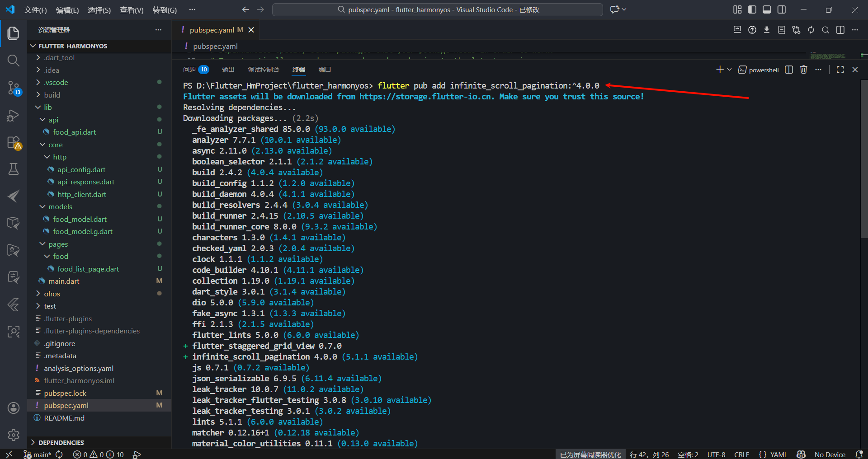Switch to the 问题 problems tab
Screen dimensions: 868x459
click(x=189, y=70)
